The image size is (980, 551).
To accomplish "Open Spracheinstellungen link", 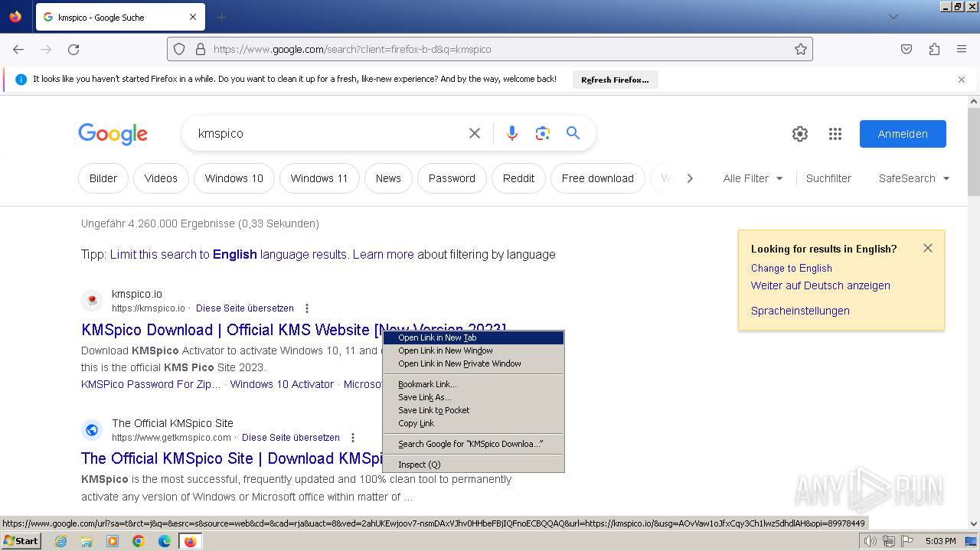I will point(800,311).
